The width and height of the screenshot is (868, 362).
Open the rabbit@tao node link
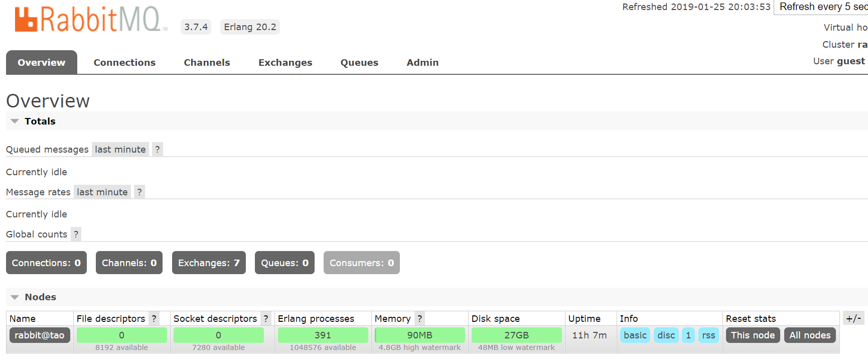click(x=40, y=335)
